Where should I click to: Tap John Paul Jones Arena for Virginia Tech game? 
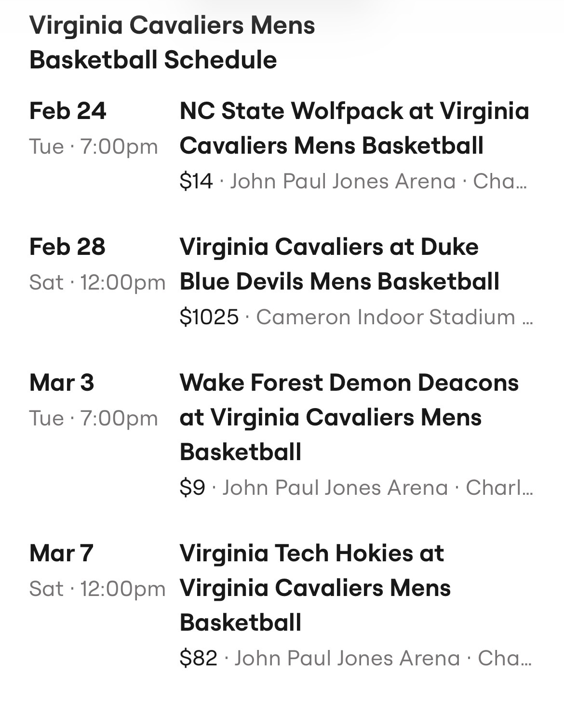point(347,659)
